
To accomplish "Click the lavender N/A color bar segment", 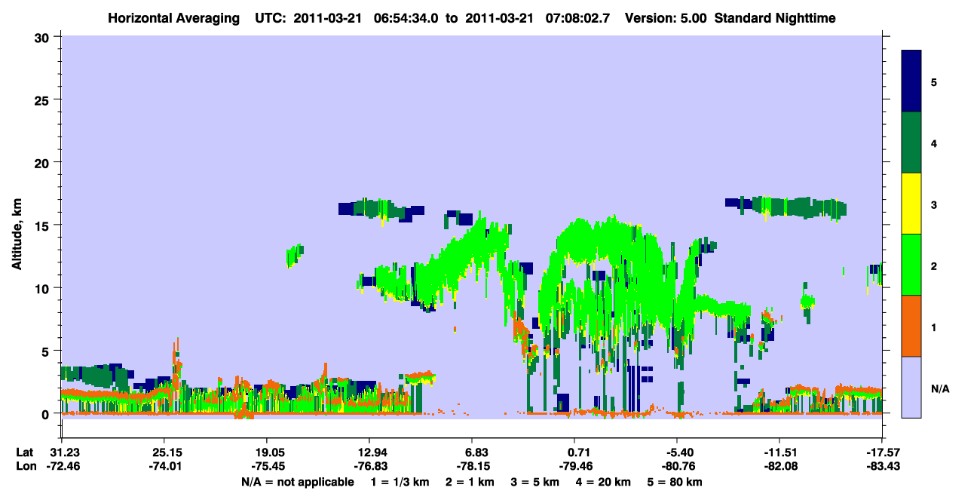I will tap(911, 386).
